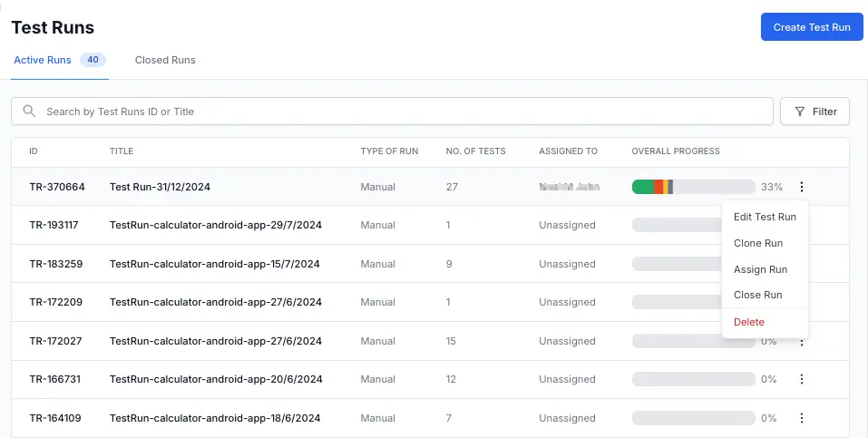Open the Test Run-31/12/2024 title link
The image size is (868, 438).
[x=160, y=187]
